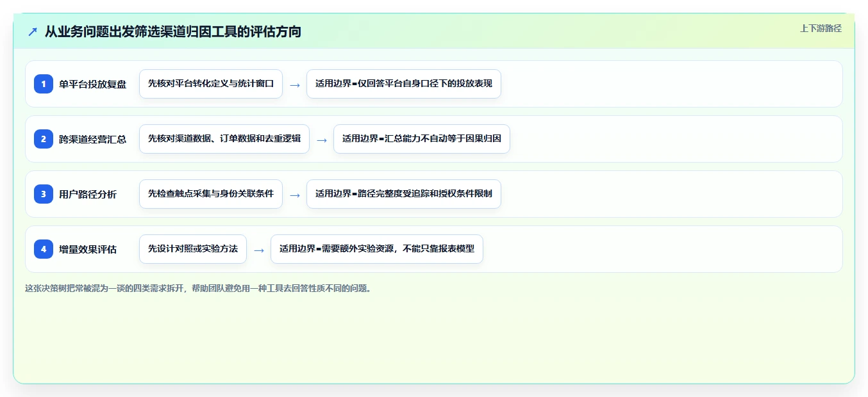Click the 先核对渠道数据、订单数据和去重逻辑 box
This screenshot has height=397, width=868.
click(x=224, y=139)
